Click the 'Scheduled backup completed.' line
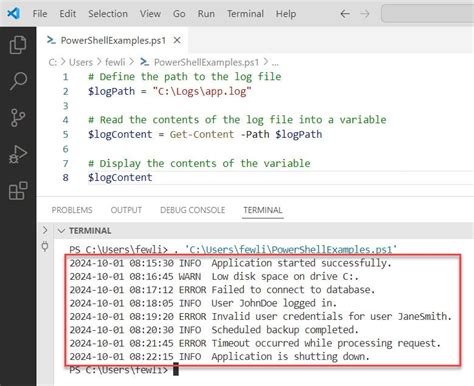The height and width of the screenshot is (386, 474). pos(214,330)
